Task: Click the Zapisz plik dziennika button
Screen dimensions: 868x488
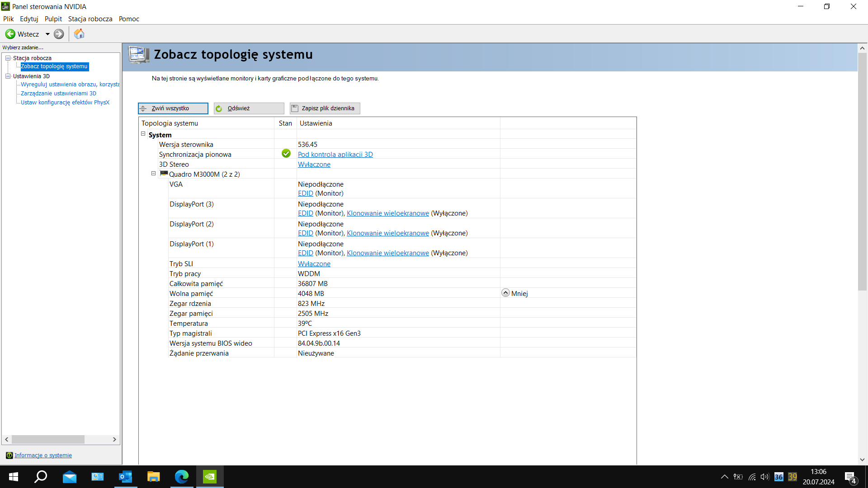Action: pos(325,108)
